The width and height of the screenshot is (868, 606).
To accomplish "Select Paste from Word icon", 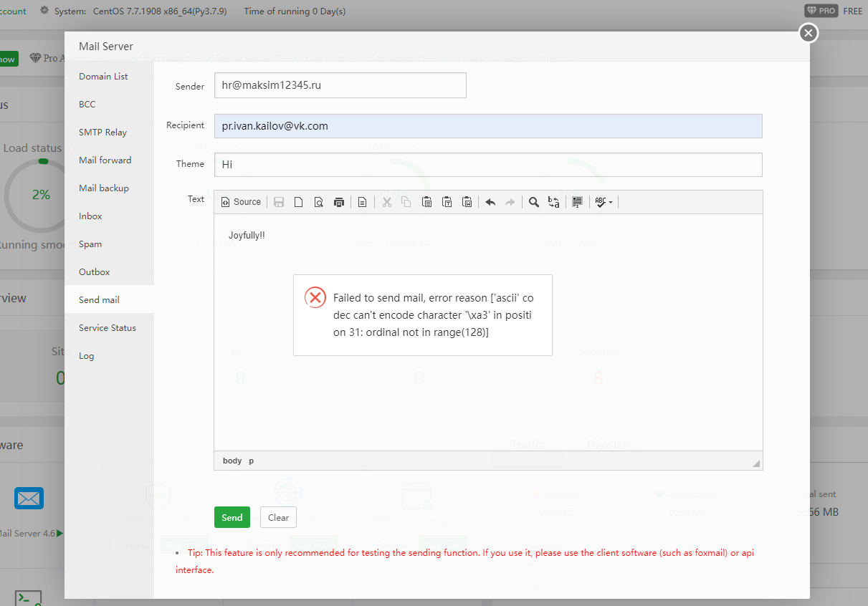I will pyautogui.click(x=467, y=202).
